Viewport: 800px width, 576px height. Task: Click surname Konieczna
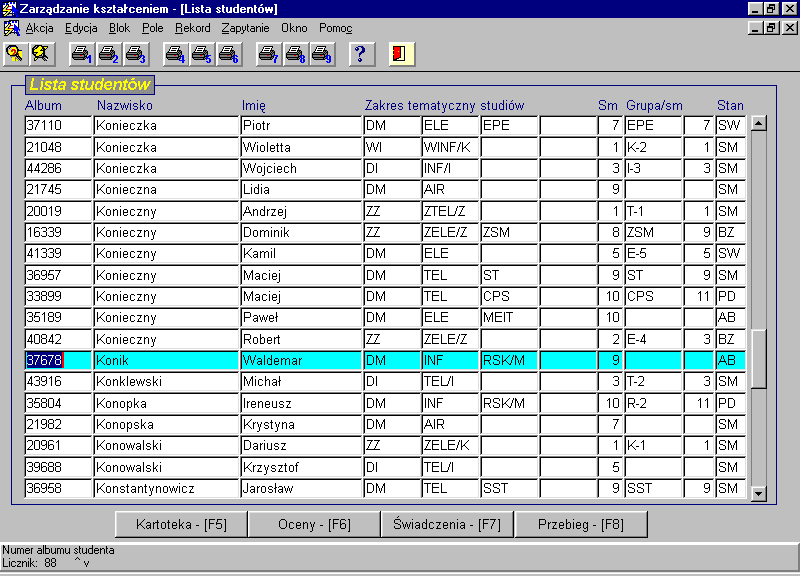pos(166,190)
